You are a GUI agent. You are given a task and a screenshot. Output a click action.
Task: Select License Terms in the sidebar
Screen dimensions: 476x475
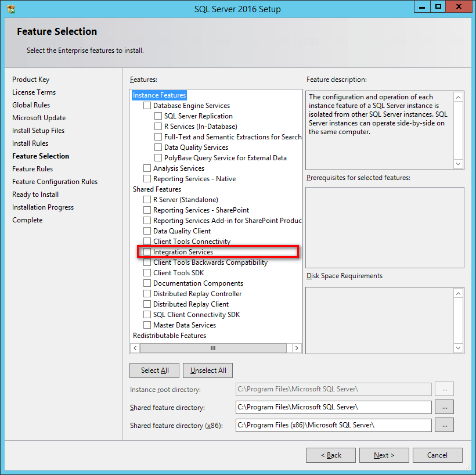click(x=34, y=92)
